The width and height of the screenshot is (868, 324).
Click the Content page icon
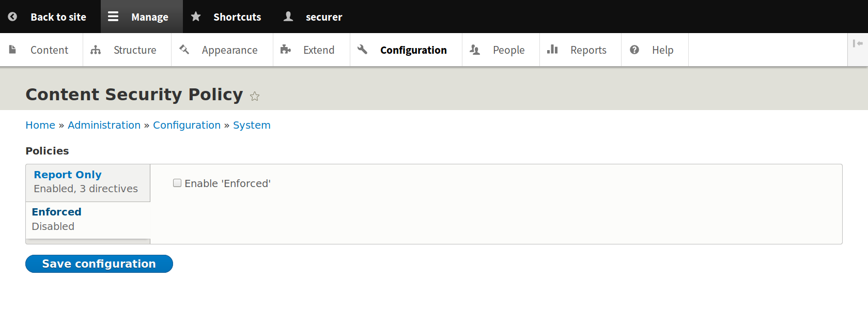tap(13, 50)
